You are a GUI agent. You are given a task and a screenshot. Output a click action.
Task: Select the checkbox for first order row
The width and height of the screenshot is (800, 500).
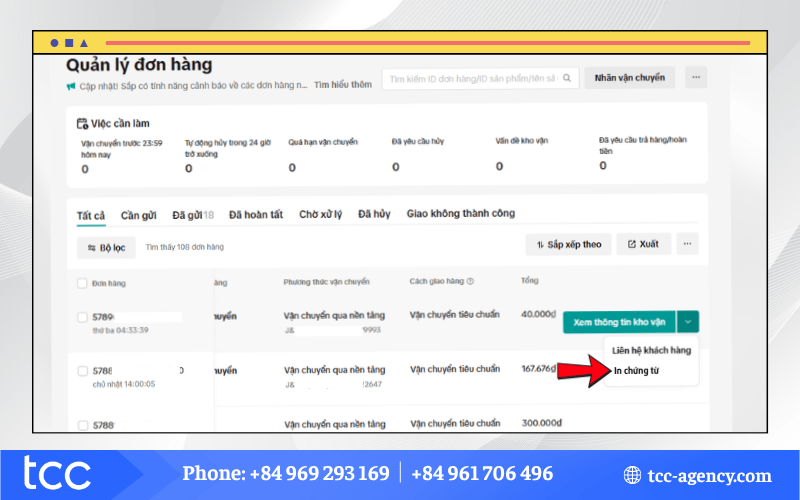[x=82, y=317]
